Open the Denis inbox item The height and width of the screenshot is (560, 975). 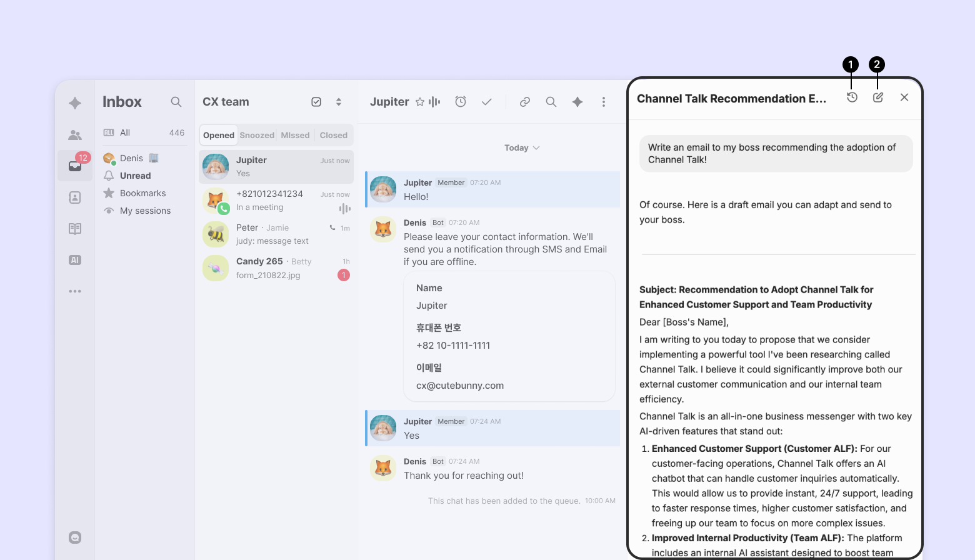click(x=144, y=158)
